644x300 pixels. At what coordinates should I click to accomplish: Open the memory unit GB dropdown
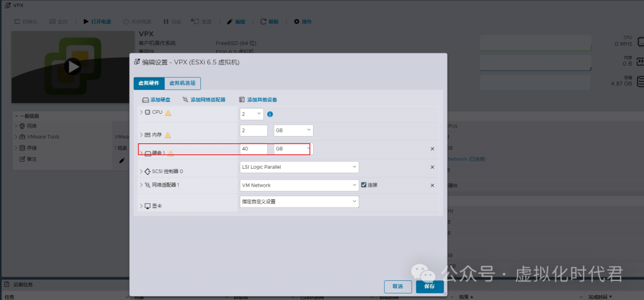pyautogui.click(x=293, y=130)
